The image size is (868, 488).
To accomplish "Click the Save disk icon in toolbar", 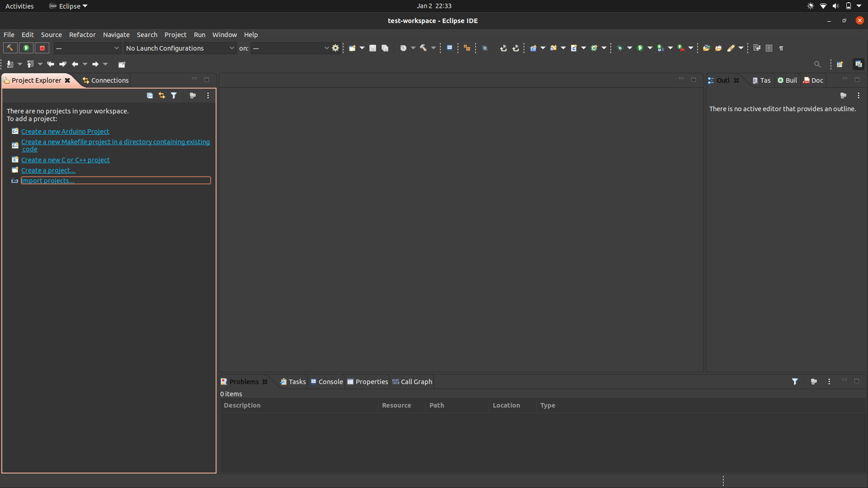I will tap(373, 48).
